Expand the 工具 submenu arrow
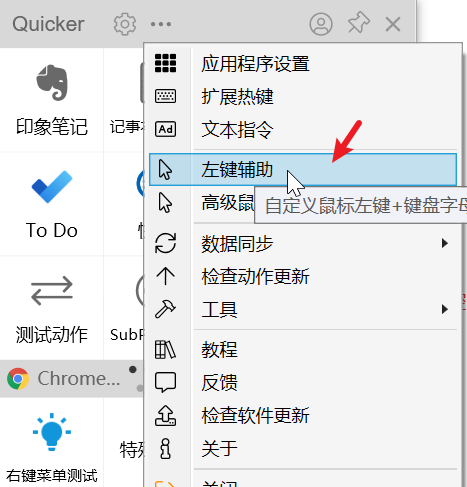 pos(444,309)
